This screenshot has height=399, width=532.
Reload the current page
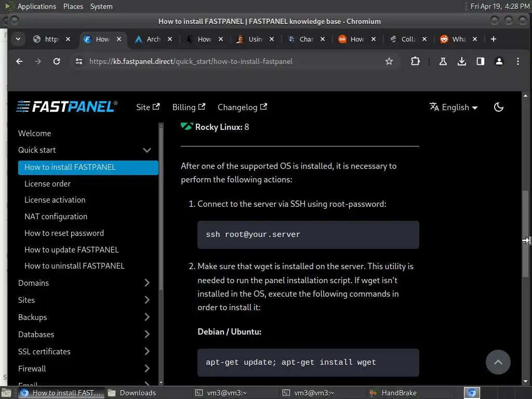[x=57, y=61]
